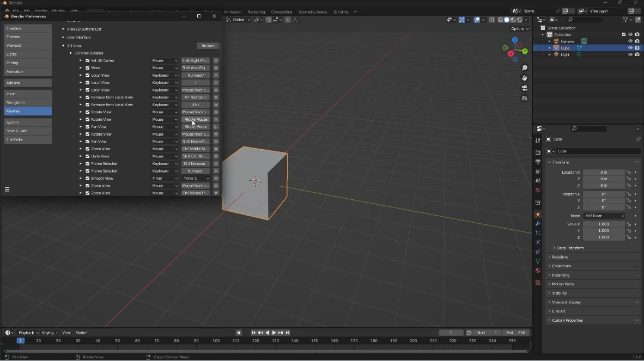Viewport: 644px width, 361px height.
Task: Open the Tool properties tab icon
Action: [x=538, y=140]
